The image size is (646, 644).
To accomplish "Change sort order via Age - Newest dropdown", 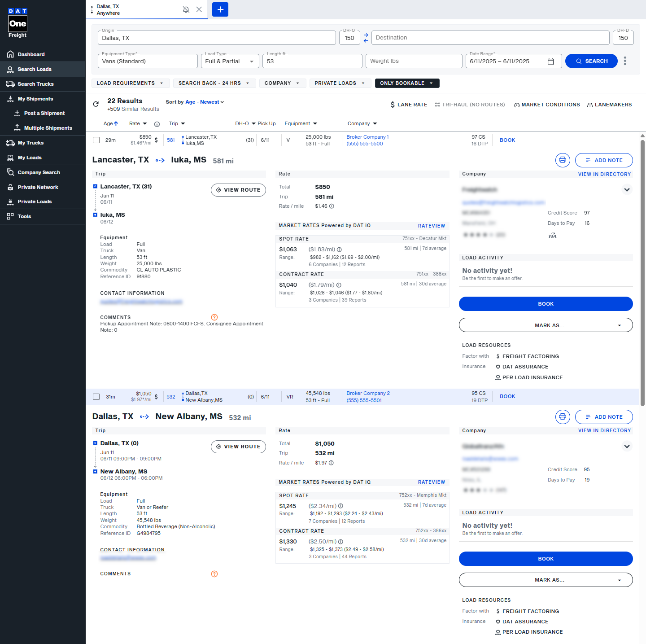I will point(205,102).
